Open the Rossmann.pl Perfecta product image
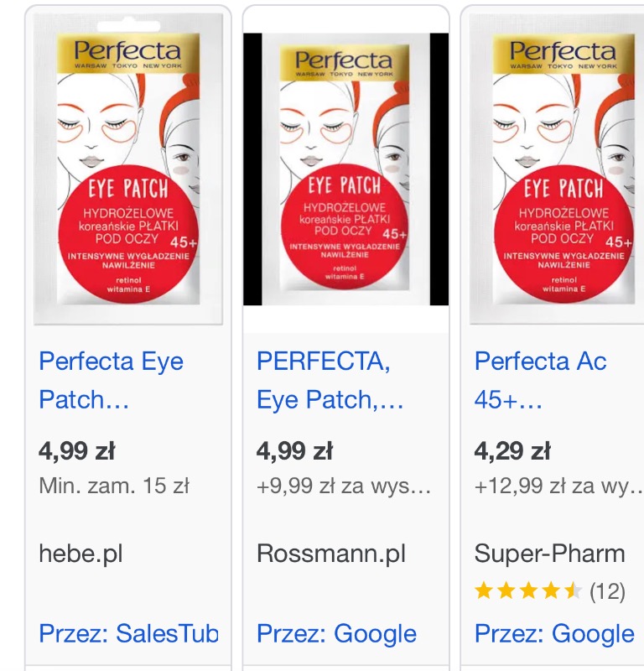 pos(345,168)
